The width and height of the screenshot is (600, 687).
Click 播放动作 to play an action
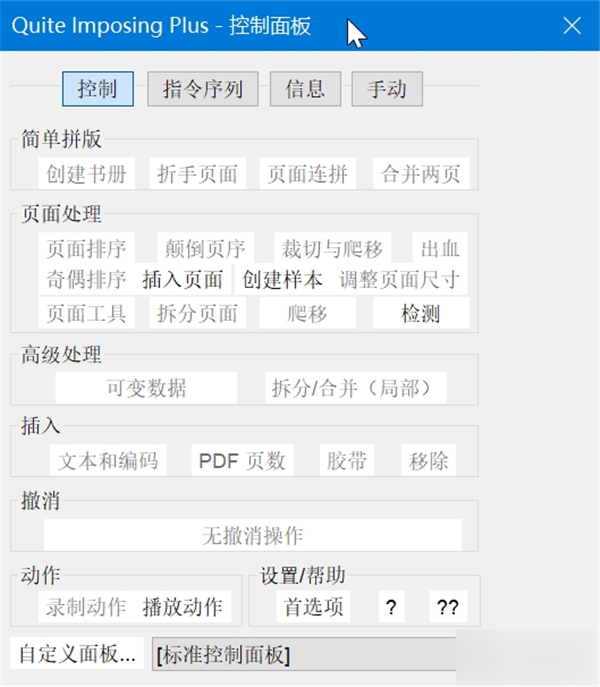point(182,607)
